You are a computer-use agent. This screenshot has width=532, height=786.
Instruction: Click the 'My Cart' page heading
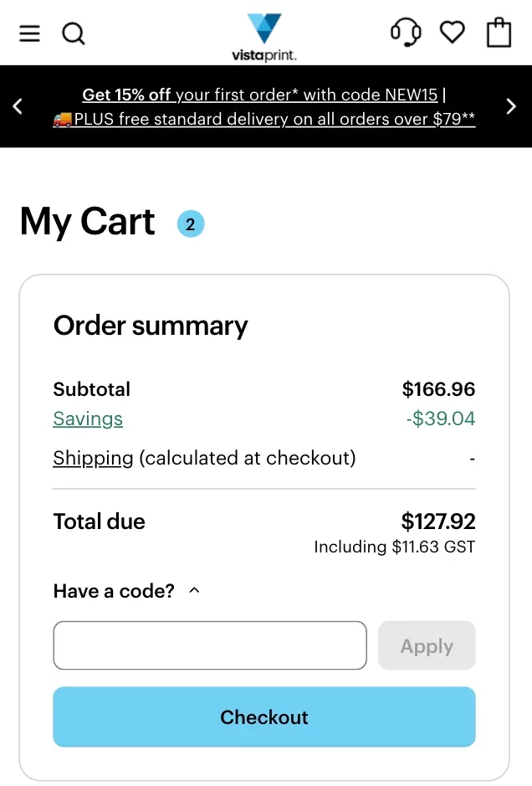[86, 221]
